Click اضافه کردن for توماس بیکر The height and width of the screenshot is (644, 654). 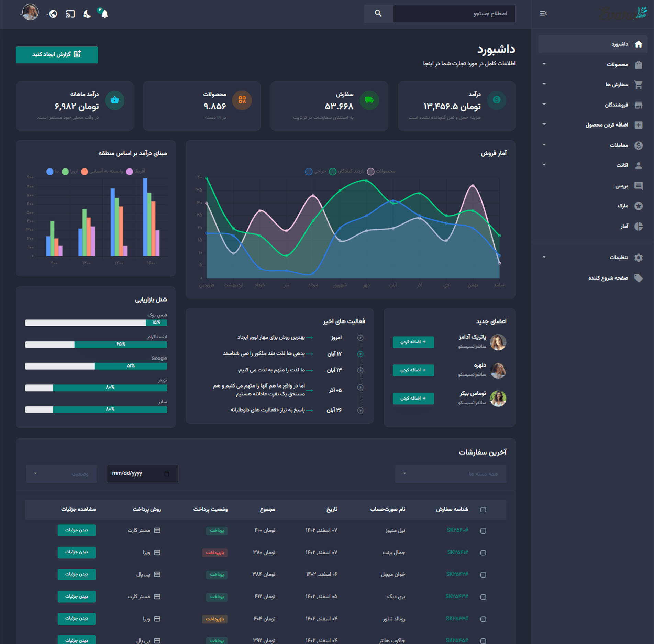(x=413, y=399)
